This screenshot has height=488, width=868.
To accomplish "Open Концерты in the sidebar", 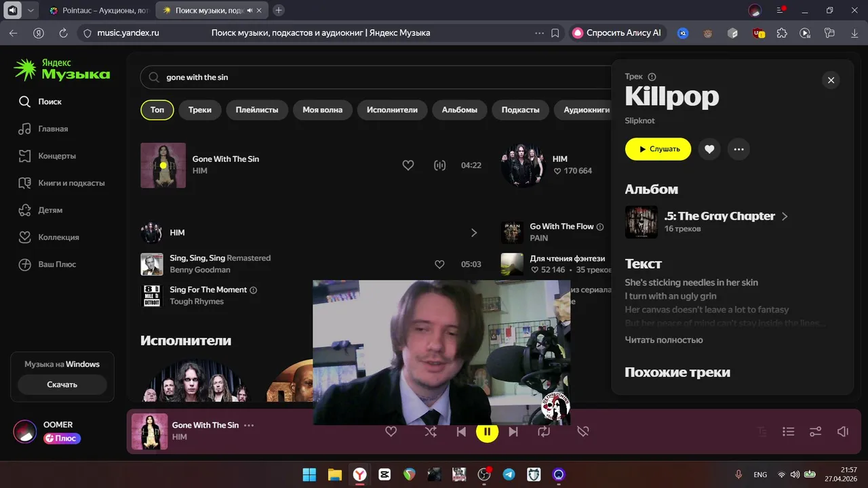I will click(47, 156).
